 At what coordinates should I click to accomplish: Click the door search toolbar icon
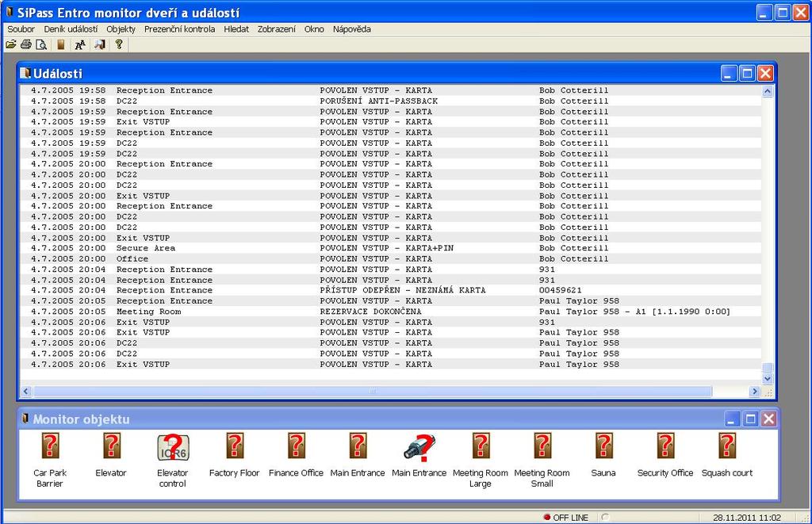tap(99, 44)
